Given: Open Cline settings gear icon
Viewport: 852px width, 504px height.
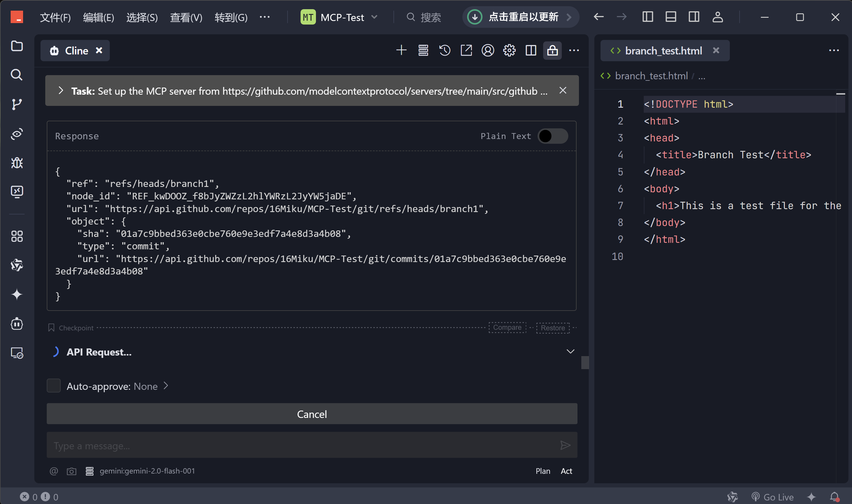Looking at the screenshot, I should tap(509, 51).
